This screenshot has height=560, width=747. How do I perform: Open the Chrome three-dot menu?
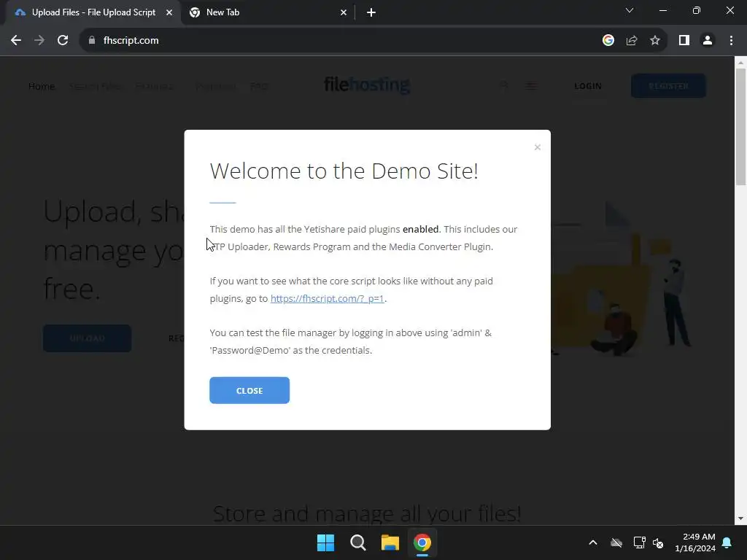point(731,41)
